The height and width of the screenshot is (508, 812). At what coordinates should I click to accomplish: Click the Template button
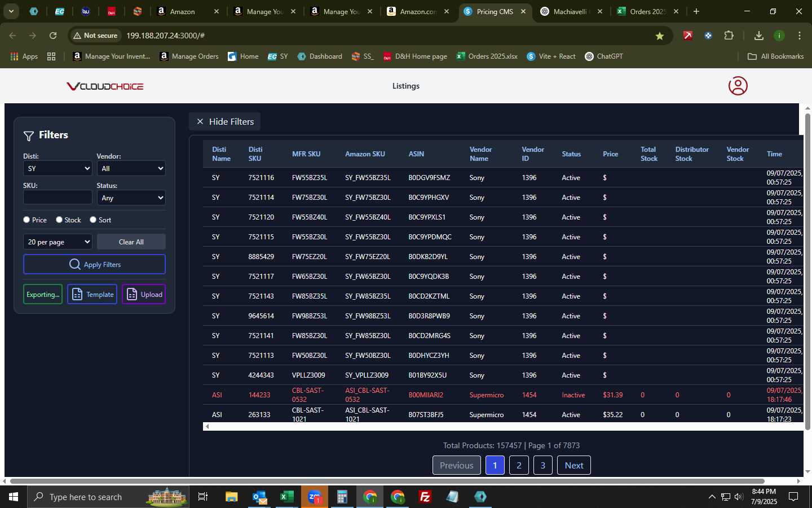[92, 295]
